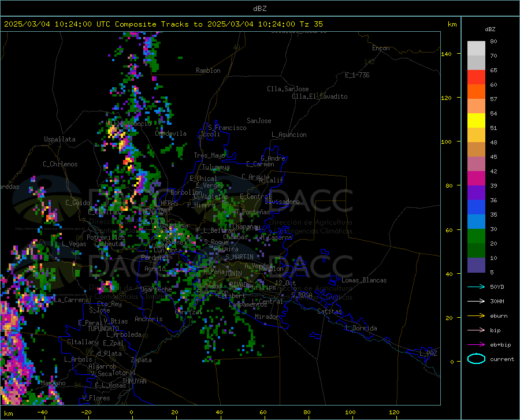Screen dimensions: 520x420
Task: Click the 'C_Chilenos' place label
Action: (60, 163)
